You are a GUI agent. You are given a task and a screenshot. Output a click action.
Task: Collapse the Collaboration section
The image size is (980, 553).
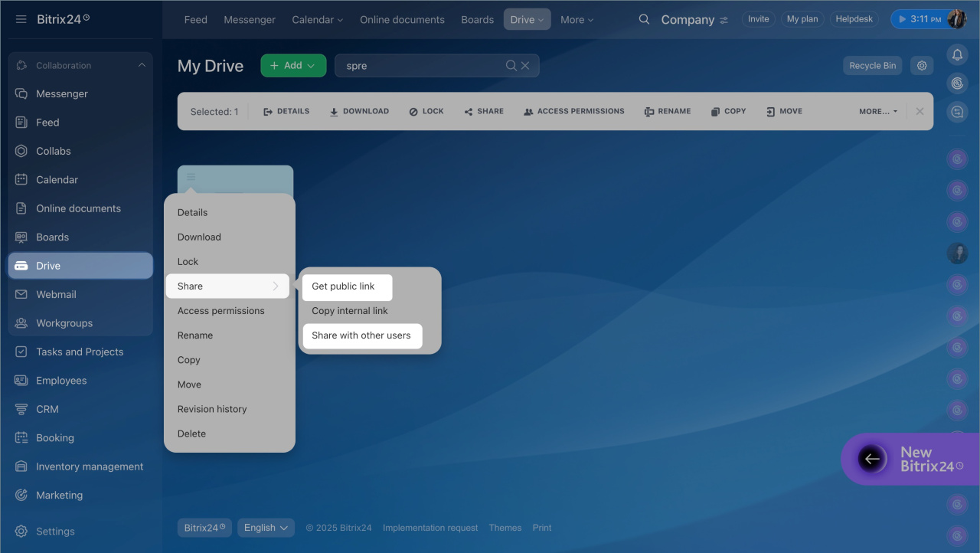(x=142, y=65)
